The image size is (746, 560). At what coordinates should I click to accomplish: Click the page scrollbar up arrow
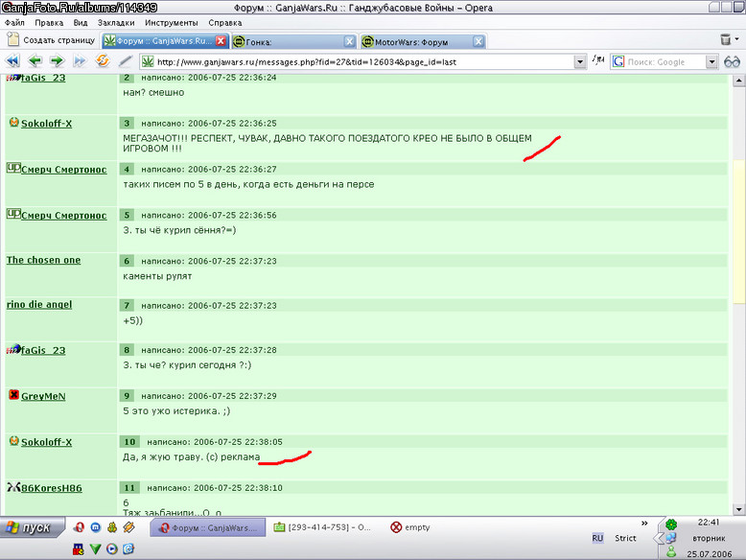[x=739, y=81]
